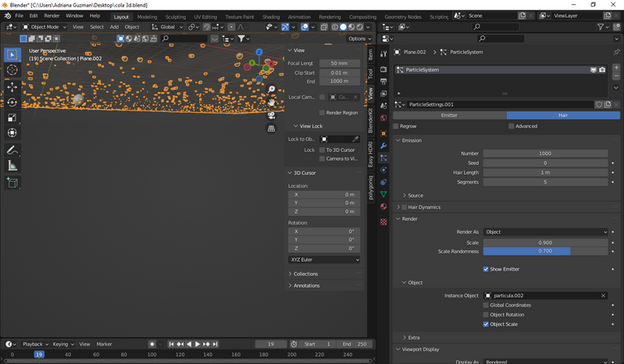Enable Global Coordinates checkbox

[486, 305]
